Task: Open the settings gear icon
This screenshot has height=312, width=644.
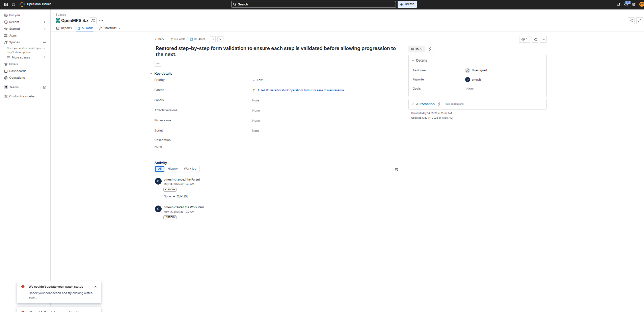Action: click(x=634, y=4)
